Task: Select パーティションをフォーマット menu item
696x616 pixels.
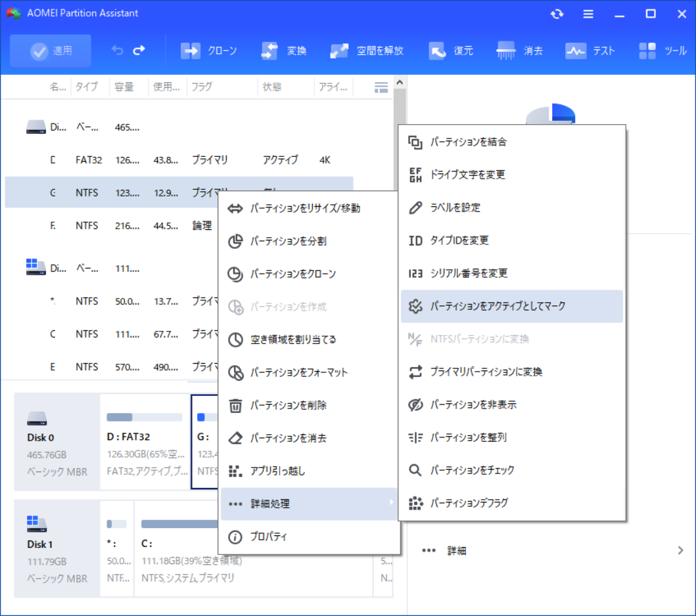Action: 309,372
